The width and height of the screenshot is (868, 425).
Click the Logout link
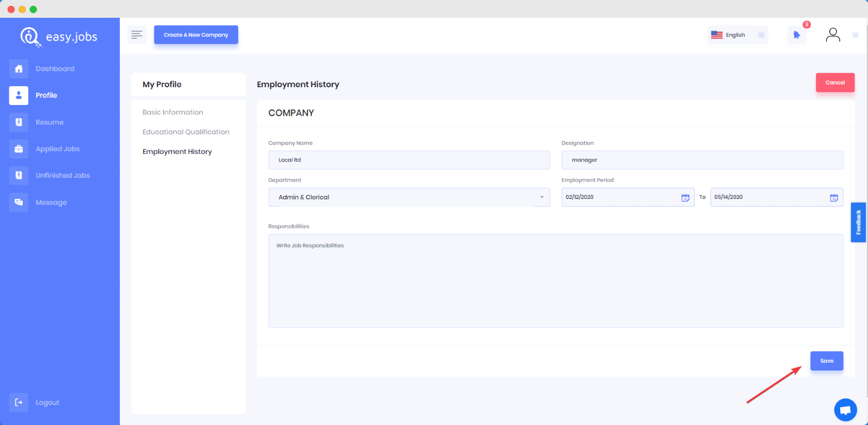47,402
